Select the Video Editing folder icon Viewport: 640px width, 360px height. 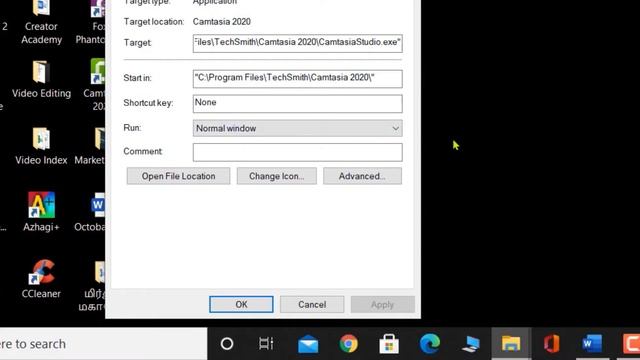pos(41,80)
